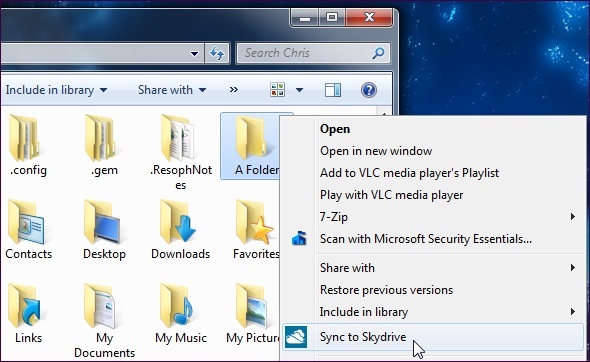The height and width of the screenshot is (362, 590).
Task: Select the .gem folder icon
Action: (x=100, y=138)
